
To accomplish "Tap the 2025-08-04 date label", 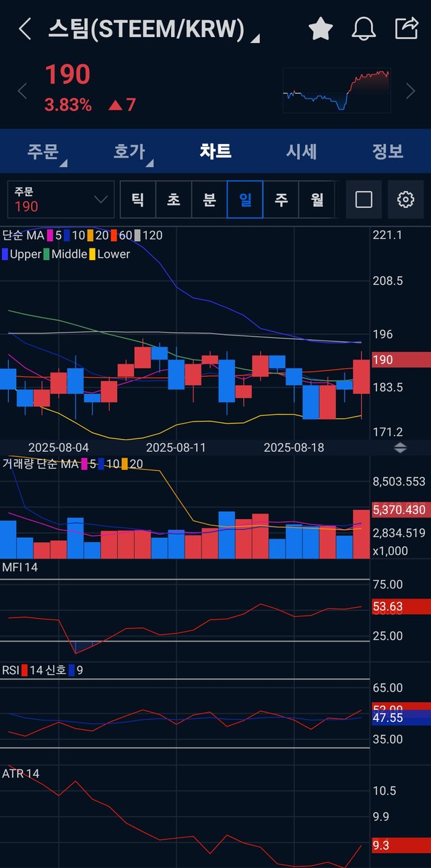I will 59,447.
